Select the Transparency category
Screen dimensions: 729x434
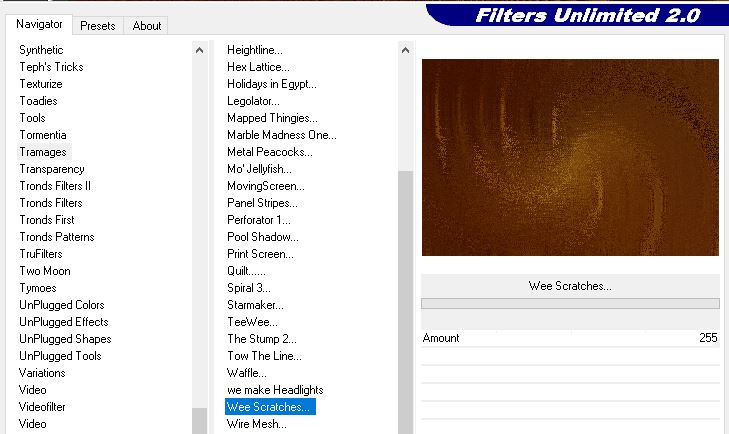pos(52,169)
